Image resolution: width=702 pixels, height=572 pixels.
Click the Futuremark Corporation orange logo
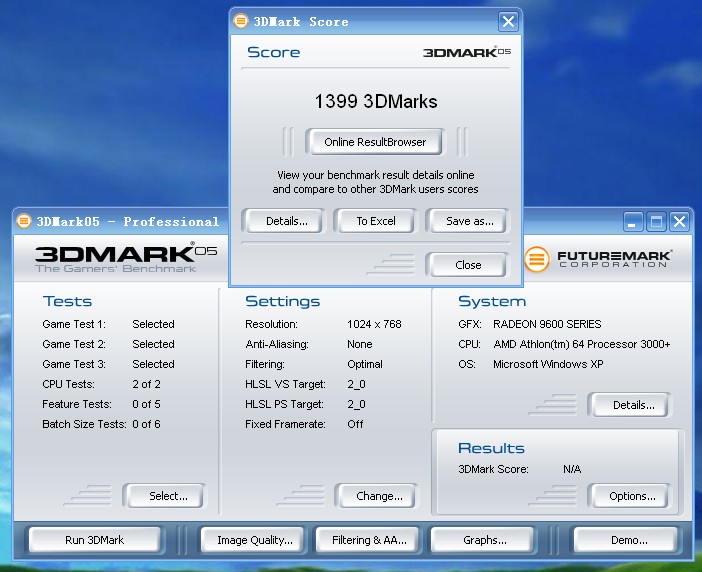tap(536, 259)
